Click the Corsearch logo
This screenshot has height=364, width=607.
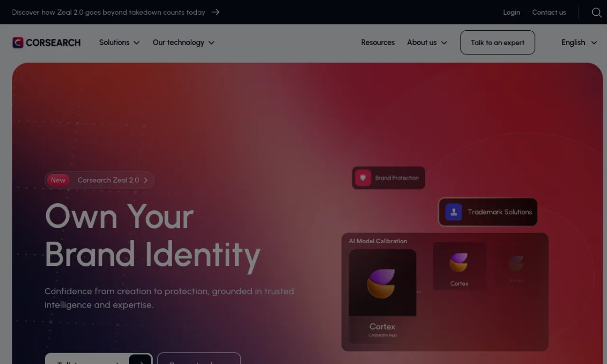tap(46, 43)
